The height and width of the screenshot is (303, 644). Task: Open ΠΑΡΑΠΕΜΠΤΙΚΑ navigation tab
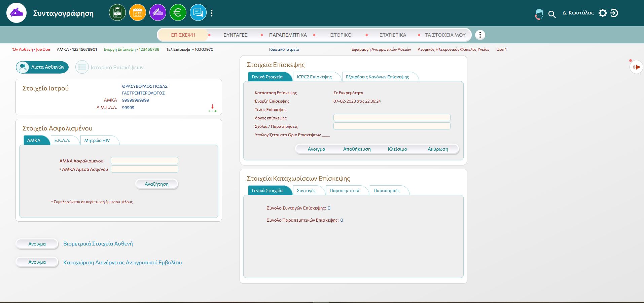(288, 35)
